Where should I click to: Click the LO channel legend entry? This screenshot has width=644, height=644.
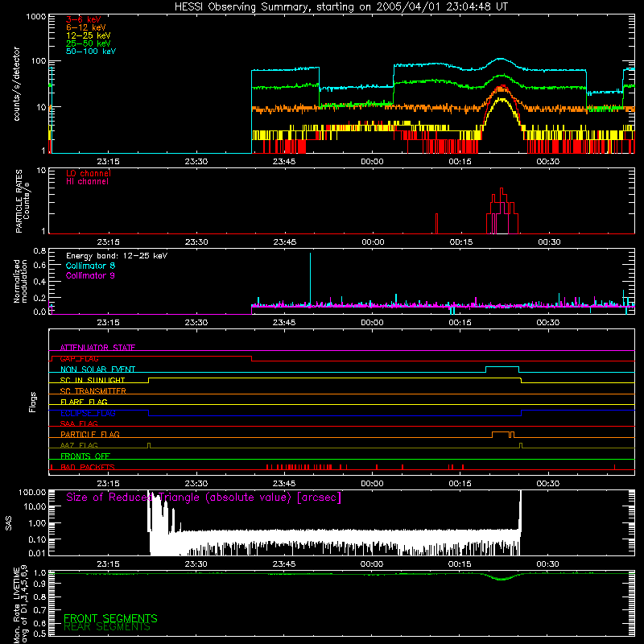click(89, 173)
